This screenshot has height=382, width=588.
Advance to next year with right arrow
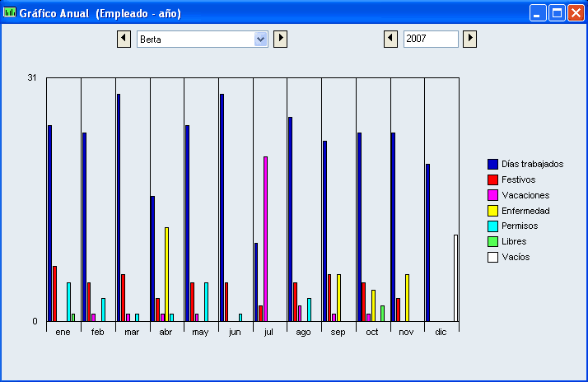[x=470, y=39]
